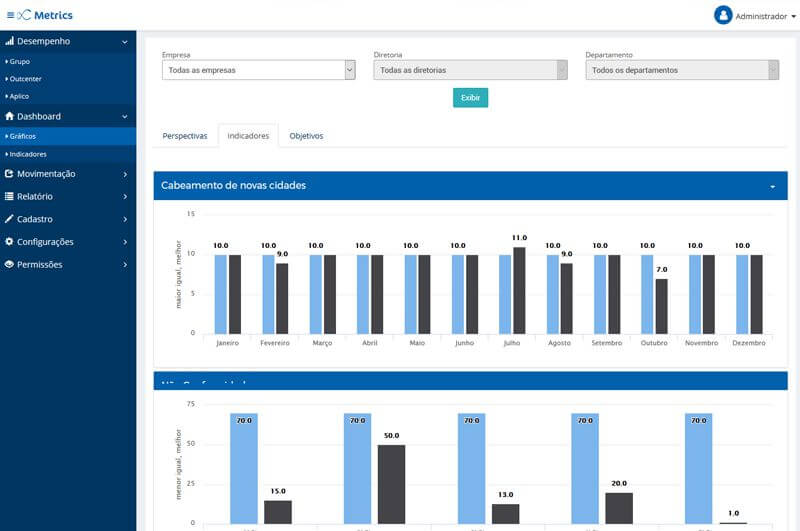Viewport: 800px width, 531px height.
Task: Collapse the Cabeamento de novas cidades panel
Action: click(x=772, y=187)
